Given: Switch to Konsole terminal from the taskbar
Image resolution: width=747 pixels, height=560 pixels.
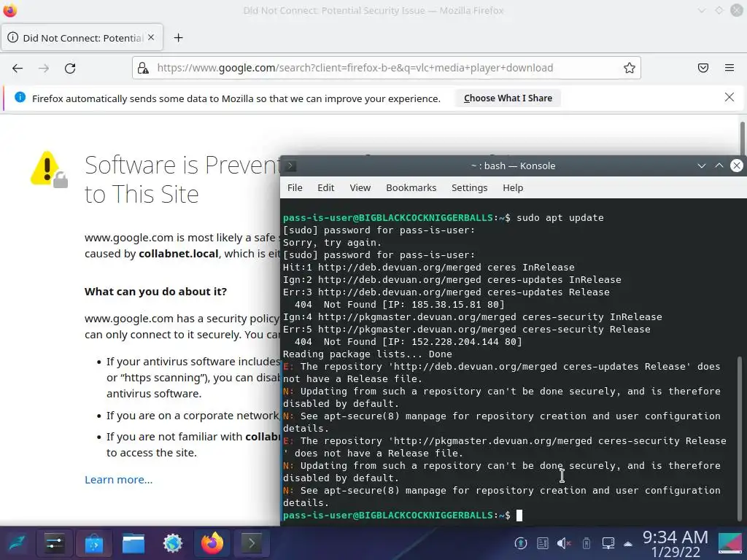Looking at the screenshot, I should coord(252,542).
